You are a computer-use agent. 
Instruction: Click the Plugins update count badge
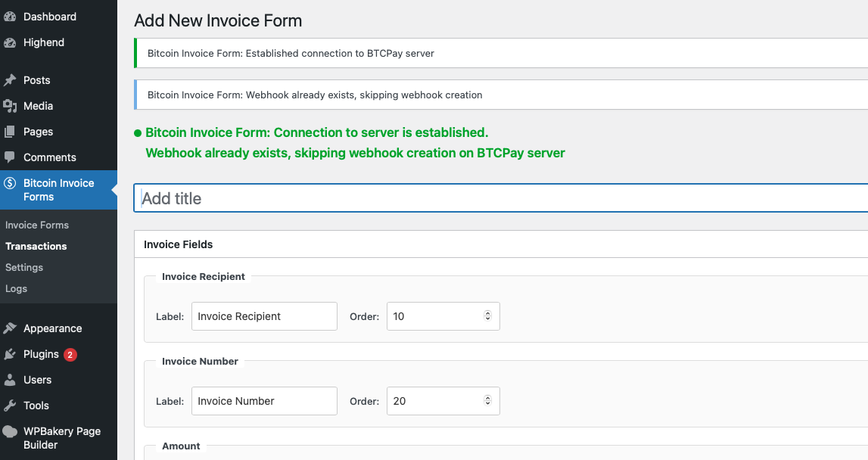tap(70, 354)
